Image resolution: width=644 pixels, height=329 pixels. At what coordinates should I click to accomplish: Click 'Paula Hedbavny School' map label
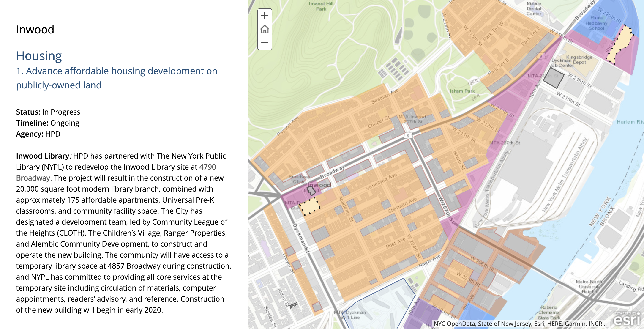point(596,23)
